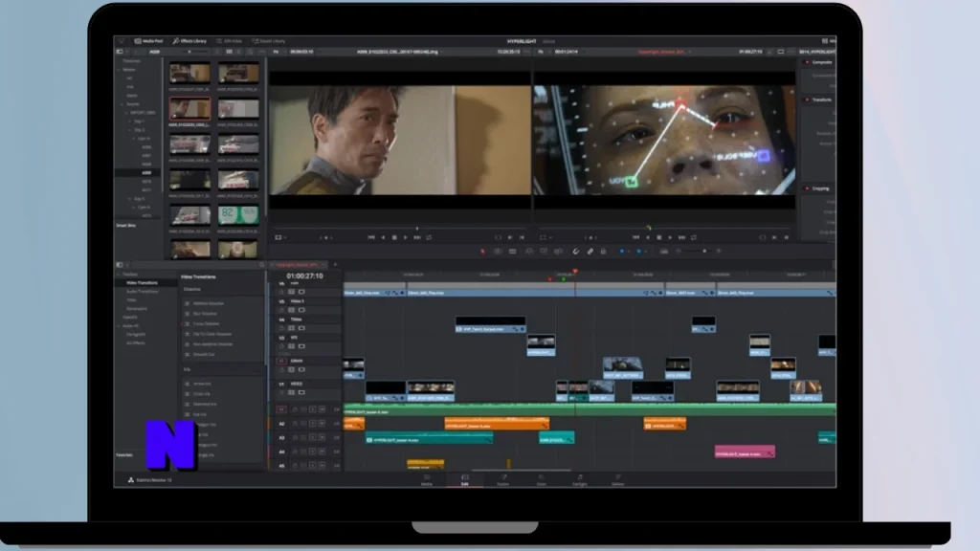The height and width of the screenshot is (551, 980).
Task: Select Generators in the Toolbox
Action: pos(137,309)
